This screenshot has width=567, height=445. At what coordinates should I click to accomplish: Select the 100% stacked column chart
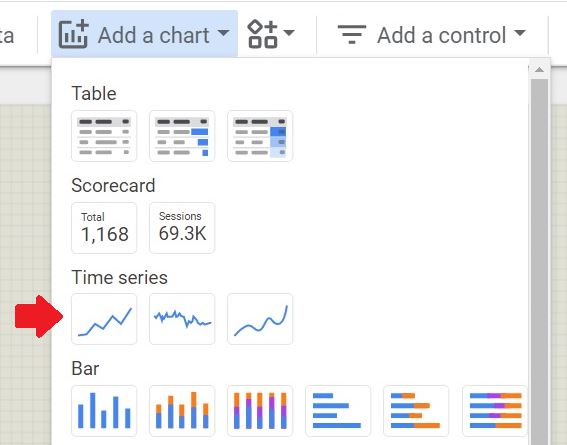(260, 411)
